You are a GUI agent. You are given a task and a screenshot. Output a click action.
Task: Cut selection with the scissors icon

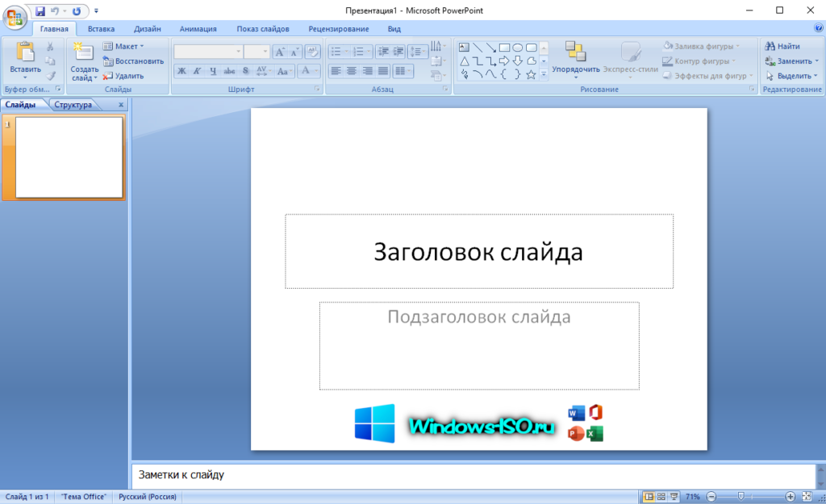click(x=50, y=47)
